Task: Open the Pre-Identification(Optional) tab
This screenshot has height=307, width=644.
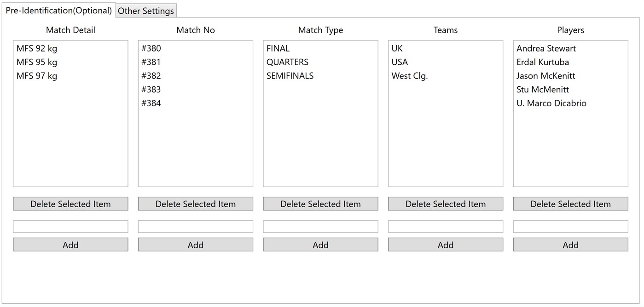Action: coord(59,11)
